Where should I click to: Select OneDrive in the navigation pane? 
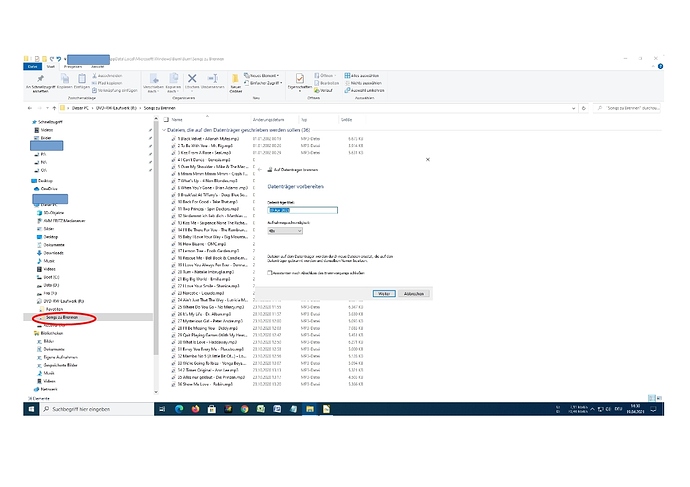[x=46, y=189]
